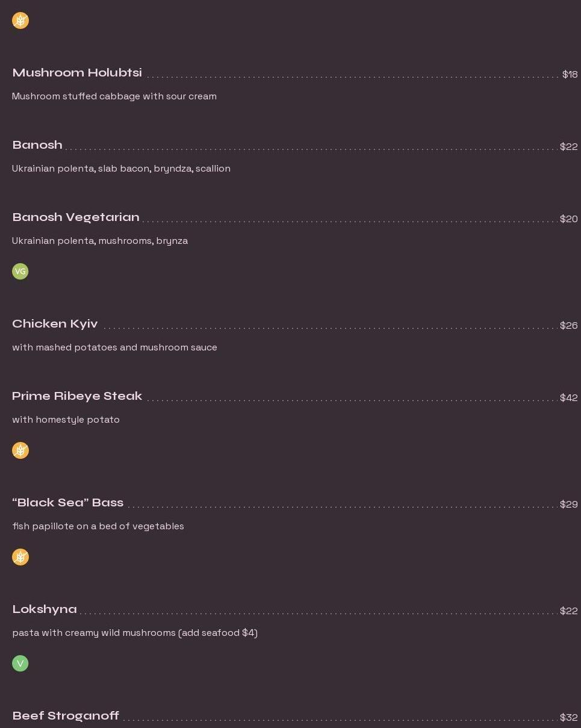The image size is (581, 728).
Task: Select the Mushroom Holubtsi dish title
Action: click(x=77, y=73)
